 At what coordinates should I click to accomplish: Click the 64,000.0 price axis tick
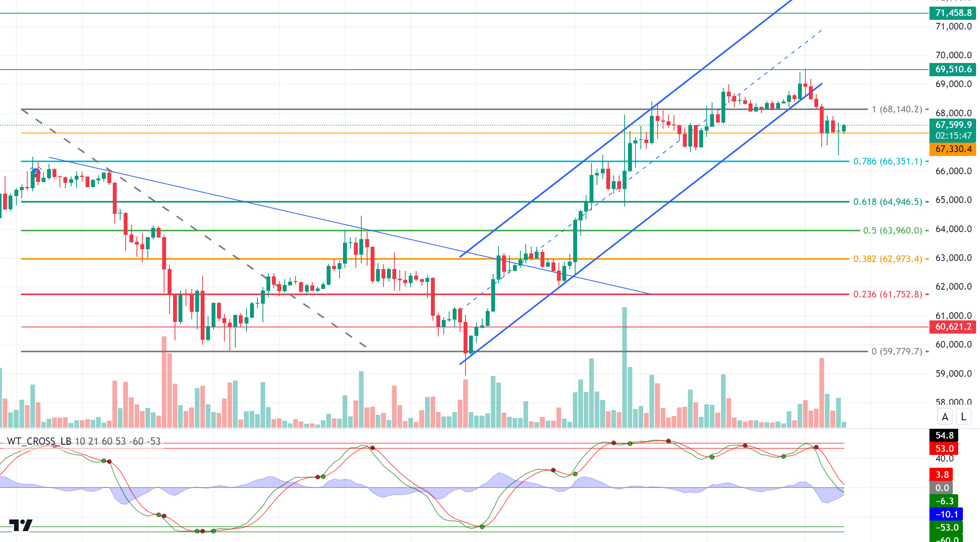point(953,229)
